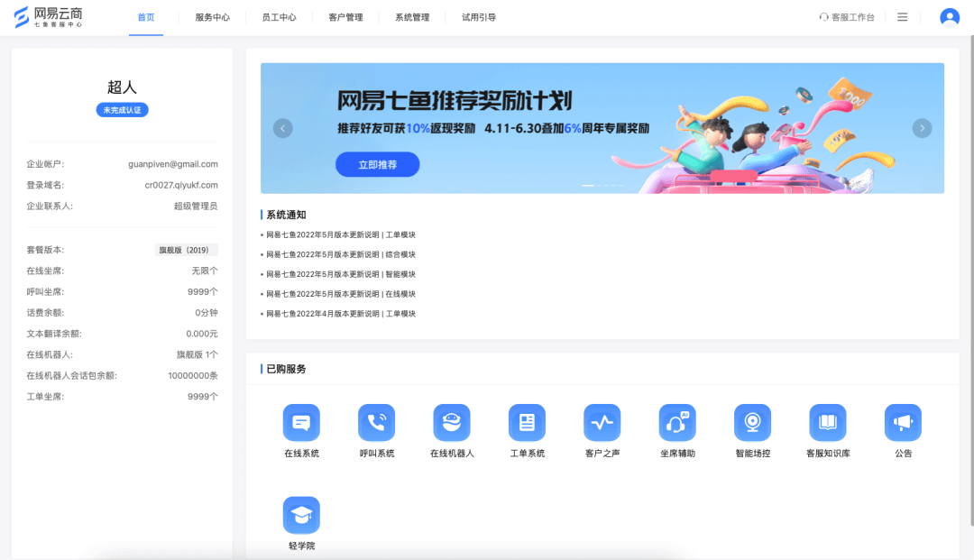Open the 试用引导 menu
The image size is (974, 560).
coord(478,17)
